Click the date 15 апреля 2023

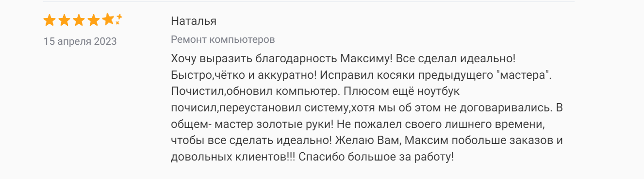(x=80, y=41)
